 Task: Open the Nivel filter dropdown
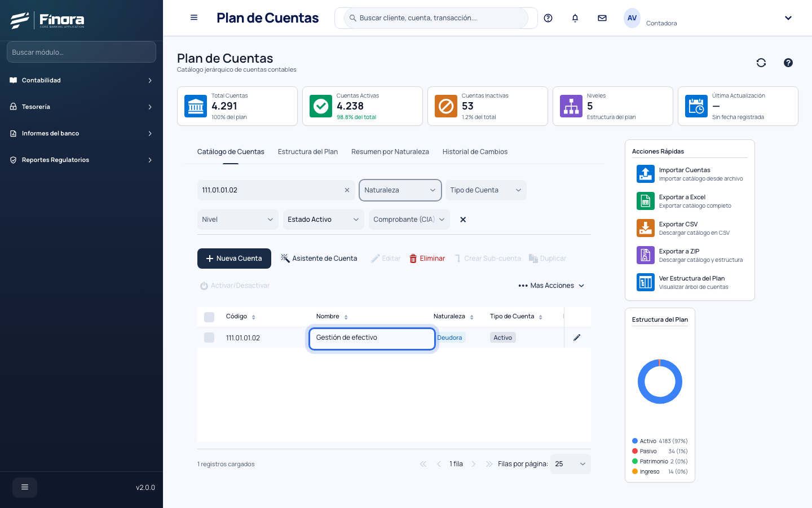[238, 220]
